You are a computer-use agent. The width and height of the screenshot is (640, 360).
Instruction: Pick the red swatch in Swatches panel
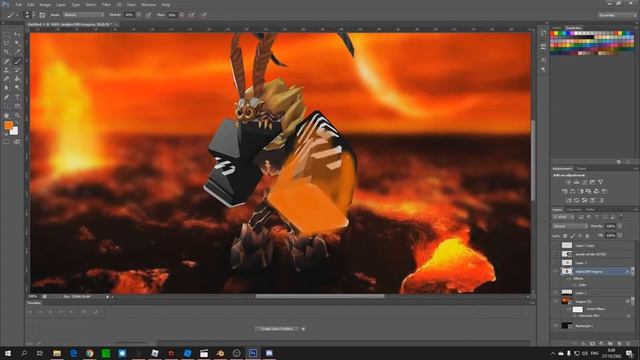click(553, 33)
